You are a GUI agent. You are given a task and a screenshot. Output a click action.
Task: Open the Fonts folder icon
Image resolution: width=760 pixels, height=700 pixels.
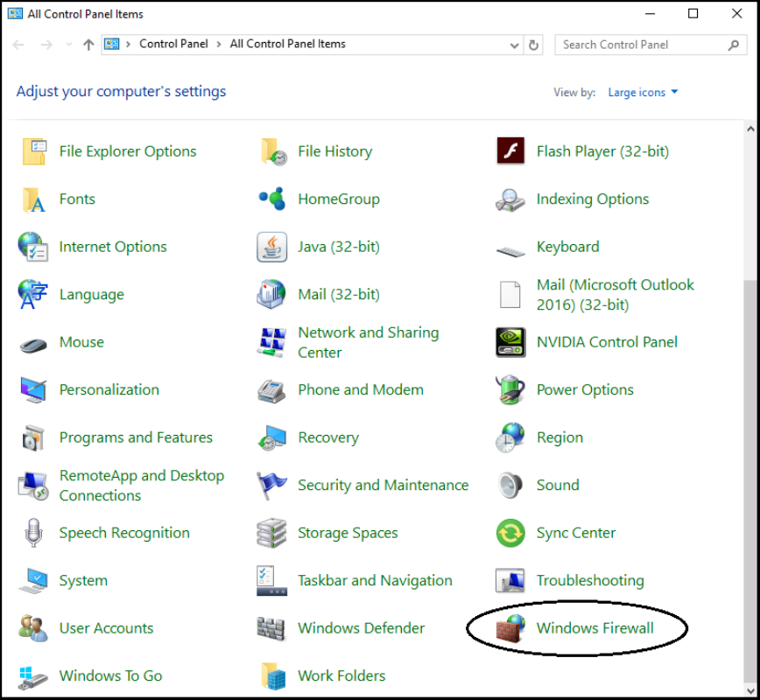(x=33, y=199)
